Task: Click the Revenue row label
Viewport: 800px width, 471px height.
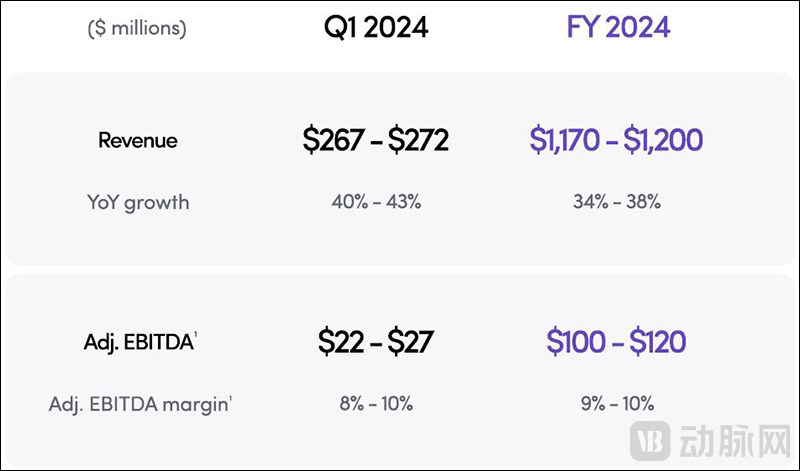Action: tap(138, 141)
